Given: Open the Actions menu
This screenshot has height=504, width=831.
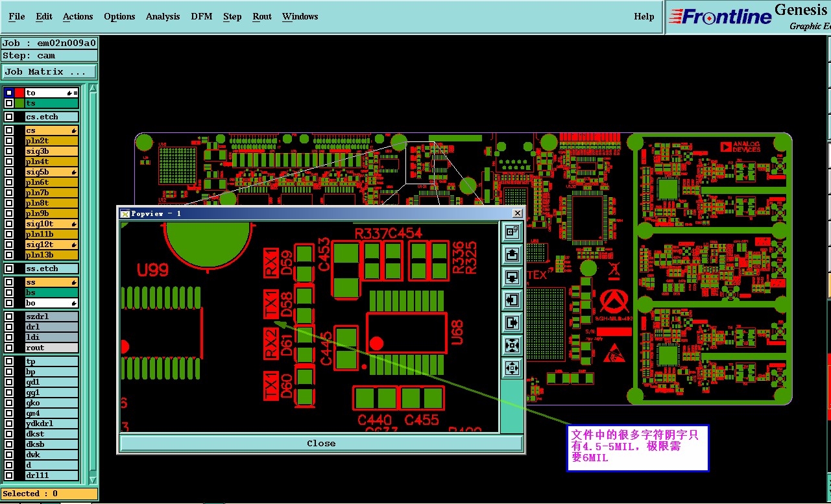Looking at the screenshot, I should [78, 16].
